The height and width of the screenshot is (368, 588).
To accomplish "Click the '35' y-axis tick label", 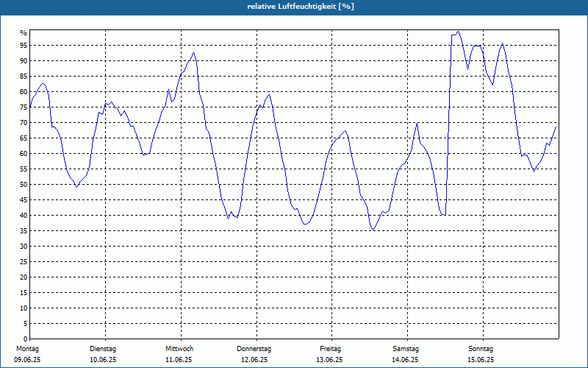I will point(24,231).
